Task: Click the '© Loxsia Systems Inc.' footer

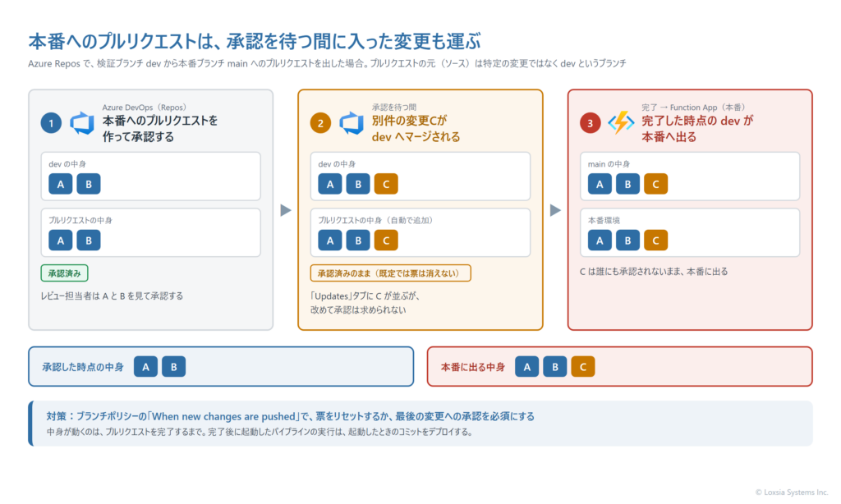Action: click(792, 493)
